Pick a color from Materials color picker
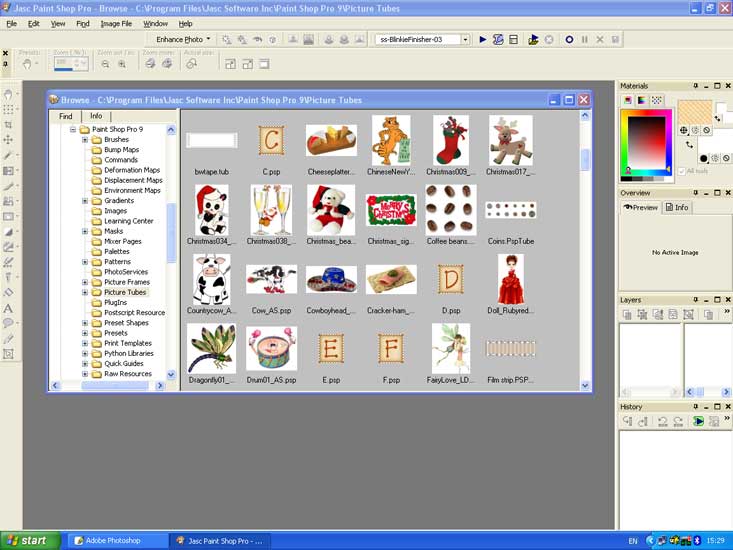The image size is (733, 550). [647, 143]
